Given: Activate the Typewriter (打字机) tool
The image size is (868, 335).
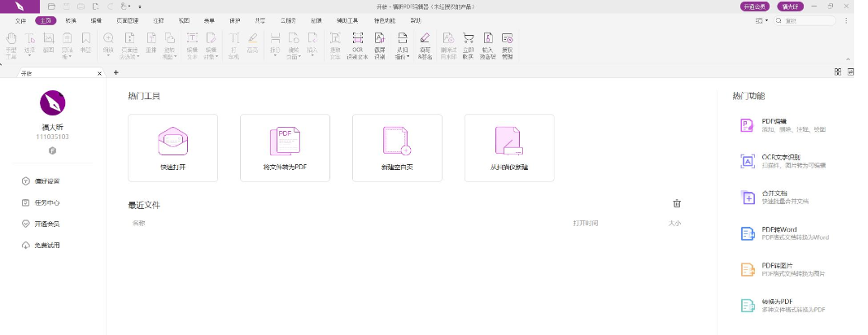Looking at the screenshot, I should [234, 46].
